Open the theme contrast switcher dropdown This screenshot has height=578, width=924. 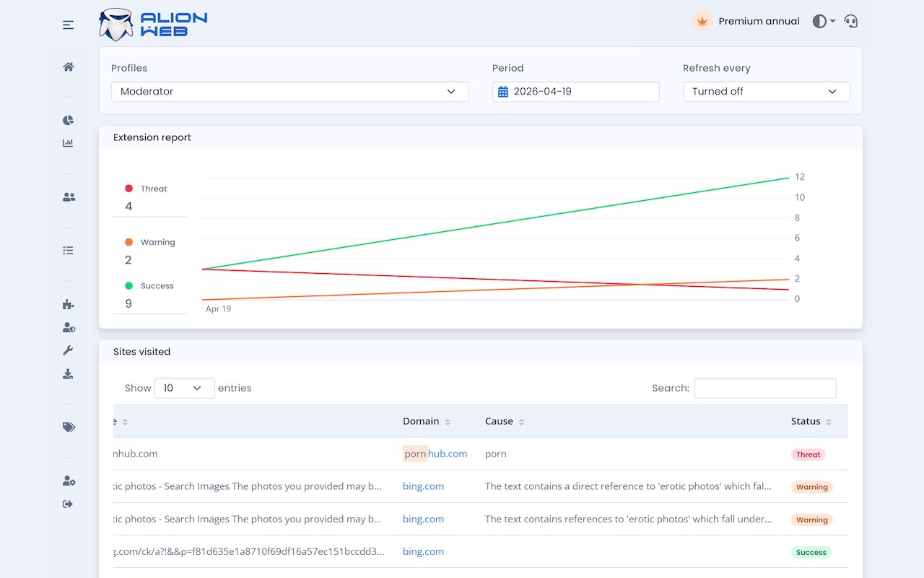[x=824, y=22]
